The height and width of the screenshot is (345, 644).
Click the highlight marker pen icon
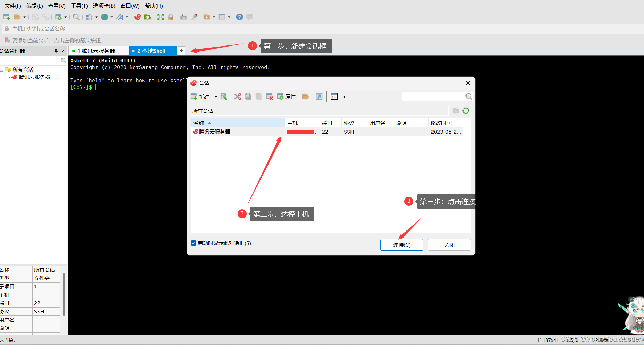(x=194, y=17)
